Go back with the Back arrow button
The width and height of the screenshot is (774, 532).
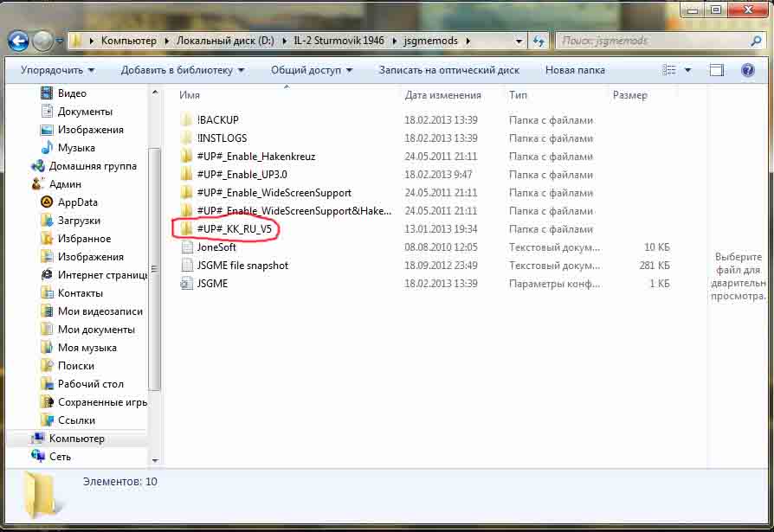click(18, 41)
